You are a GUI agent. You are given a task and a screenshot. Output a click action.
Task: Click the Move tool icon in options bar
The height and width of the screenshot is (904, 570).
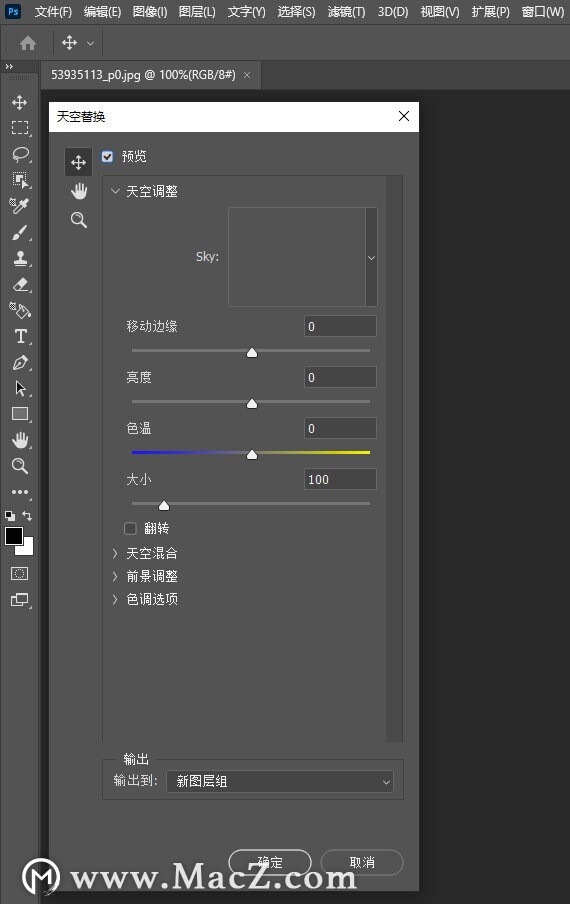tap(69, 43)
